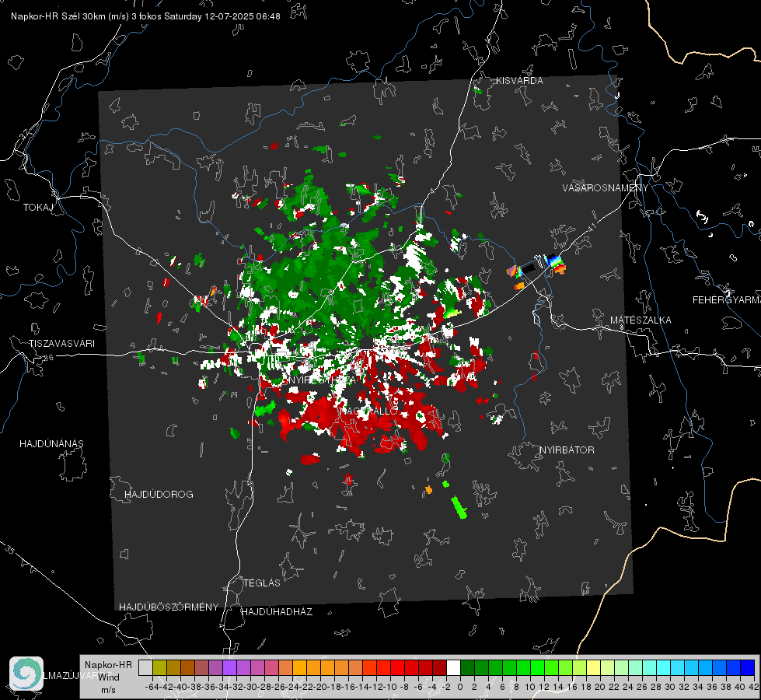
Task: Click the cyan legend swatch above 28-30
Action: point(664,667)
